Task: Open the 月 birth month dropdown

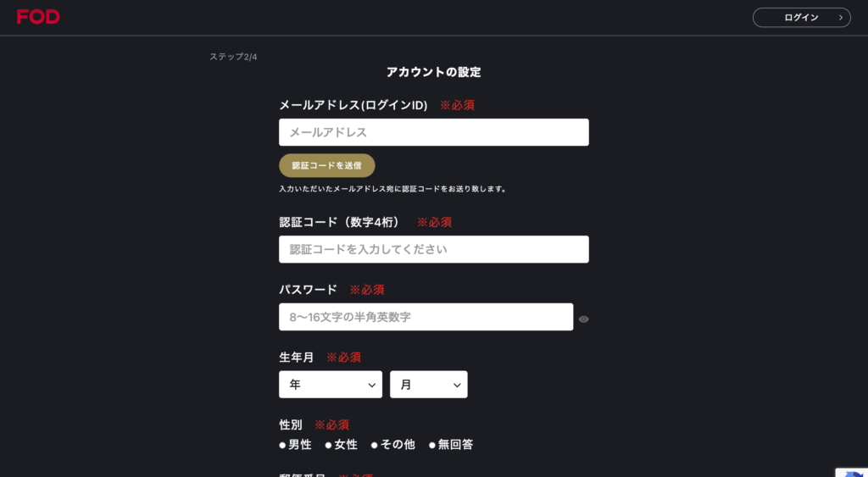Action: click(428, 385)
